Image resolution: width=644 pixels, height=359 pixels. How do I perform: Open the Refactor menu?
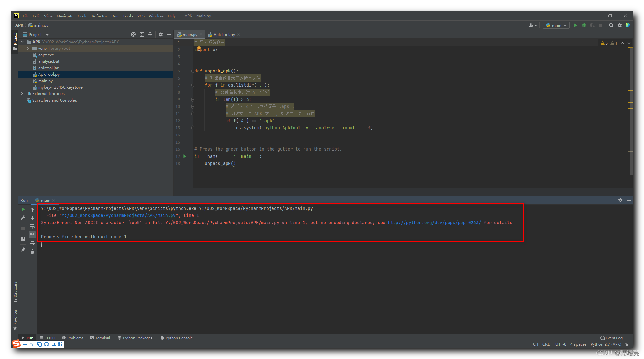click(99, 16)
